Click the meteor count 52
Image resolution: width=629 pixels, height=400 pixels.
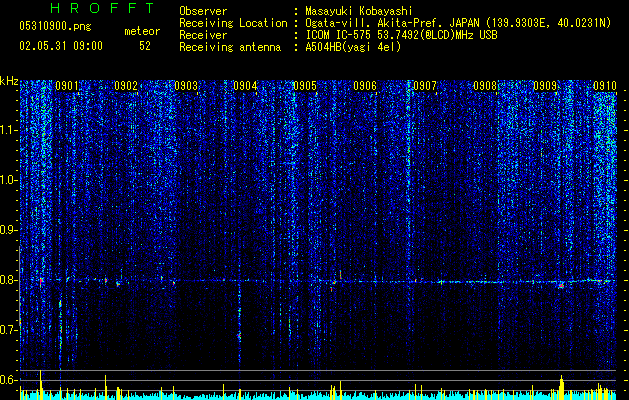pos(145,46)
